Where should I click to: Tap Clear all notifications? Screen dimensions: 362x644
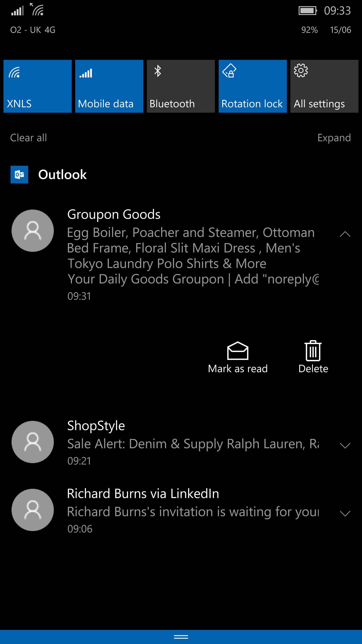[28, 138]
